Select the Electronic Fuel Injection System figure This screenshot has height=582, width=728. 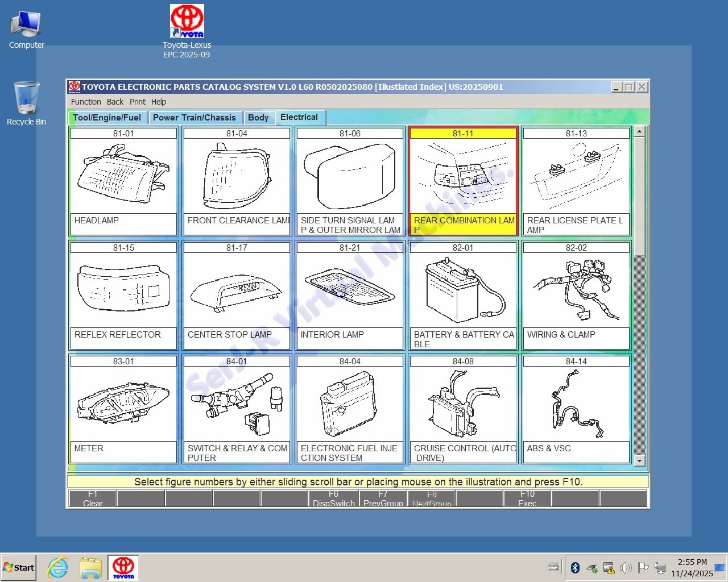point(350,404)
